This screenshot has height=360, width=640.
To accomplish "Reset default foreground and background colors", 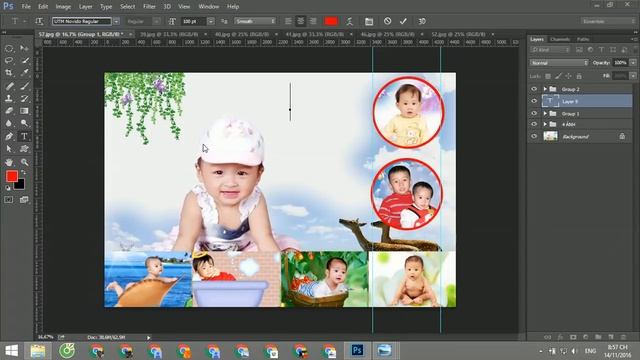I will click(x=8, y=188).
